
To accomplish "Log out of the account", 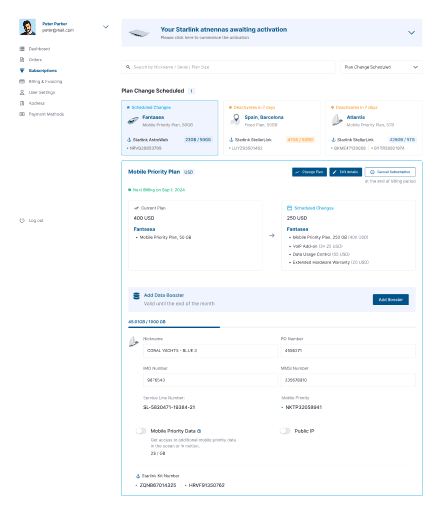I will 36,220.
